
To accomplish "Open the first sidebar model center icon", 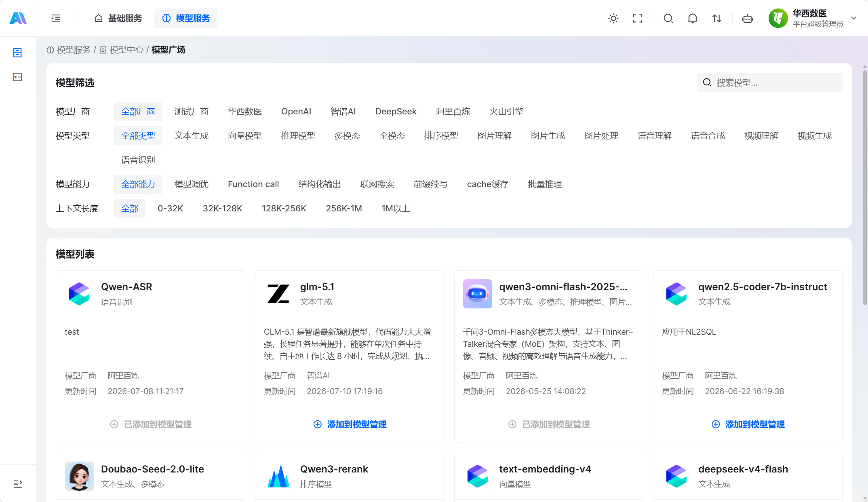I will point(17,53).
